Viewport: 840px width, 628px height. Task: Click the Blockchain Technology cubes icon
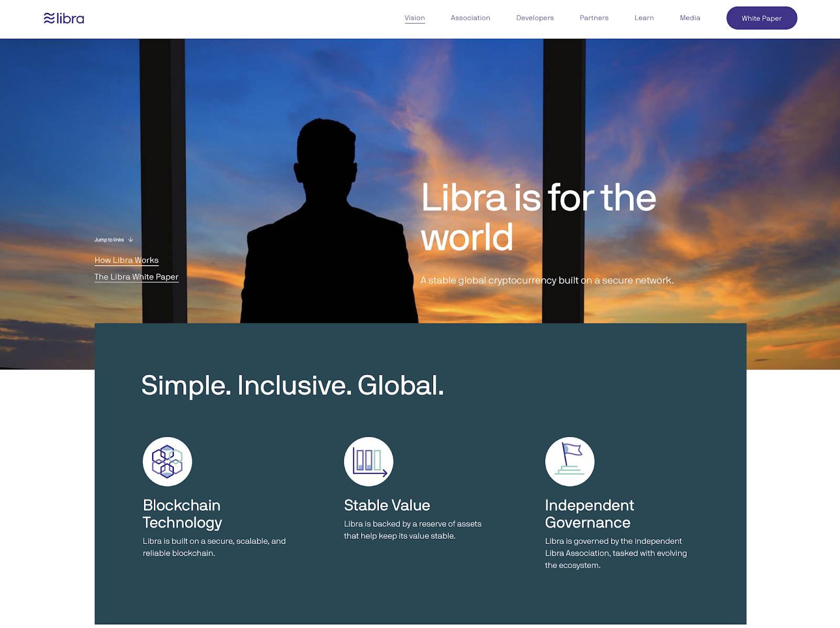pos(167,462)
